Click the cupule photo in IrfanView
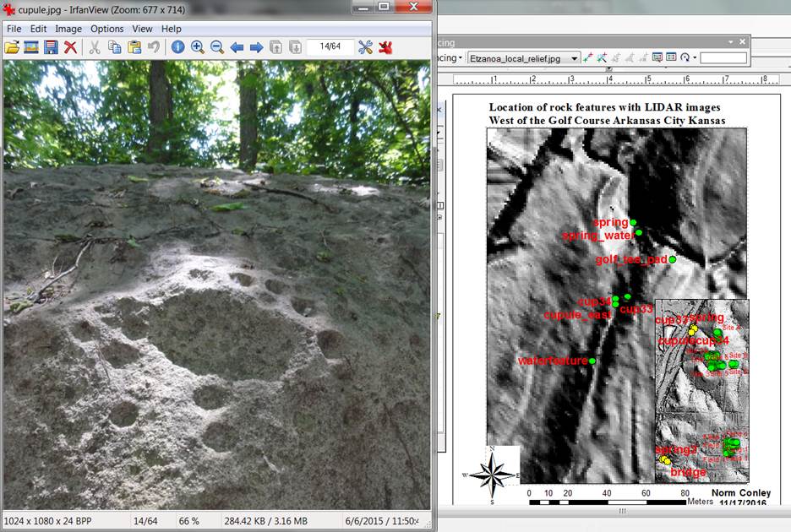791x532 pixels. (217, 285)
